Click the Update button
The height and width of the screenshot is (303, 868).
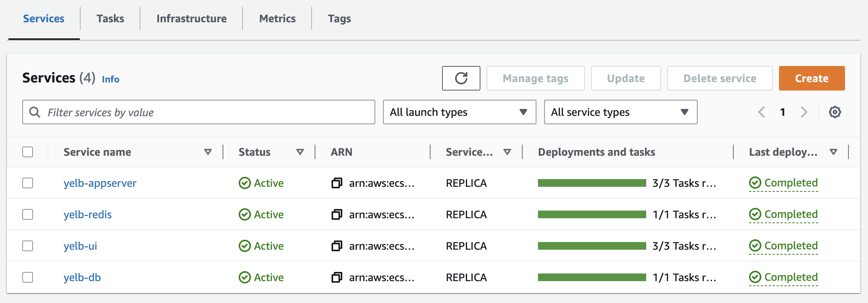click(x=626, y=78)
